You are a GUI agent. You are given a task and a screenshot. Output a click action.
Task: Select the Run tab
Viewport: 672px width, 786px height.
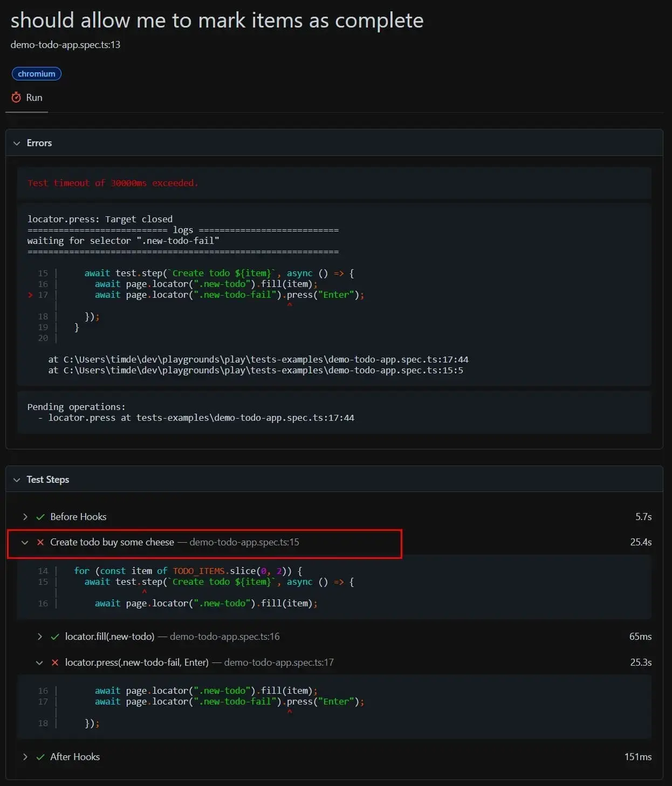[x=27, y=98]
